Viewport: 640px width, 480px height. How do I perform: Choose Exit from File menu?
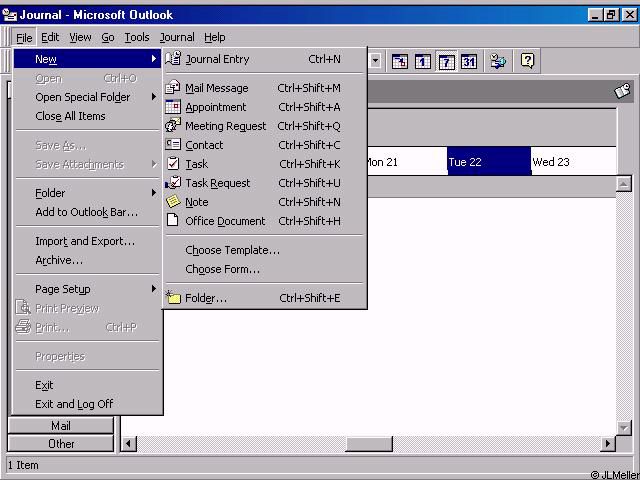[x=87, y=385]
